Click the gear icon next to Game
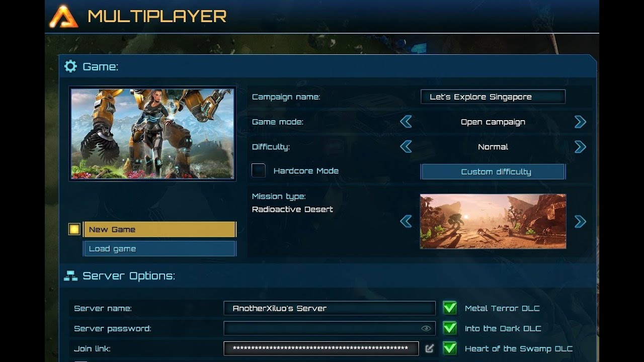644x362 pixels. coord(70,66)
